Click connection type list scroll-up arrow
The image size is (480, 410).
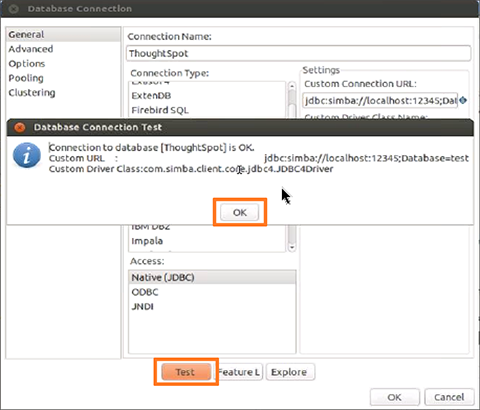(x=292, y=86)
